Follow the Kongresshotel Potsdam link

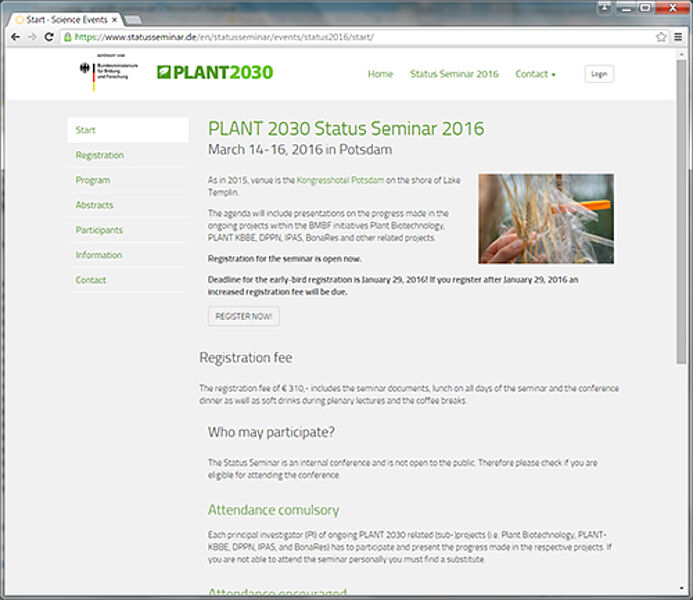(x=340, y=180)
